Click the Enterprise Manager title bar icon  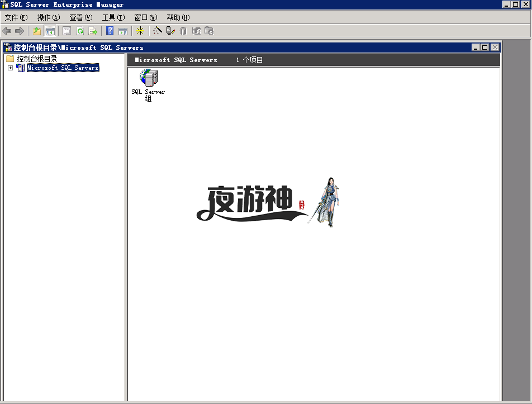point(5,4)
